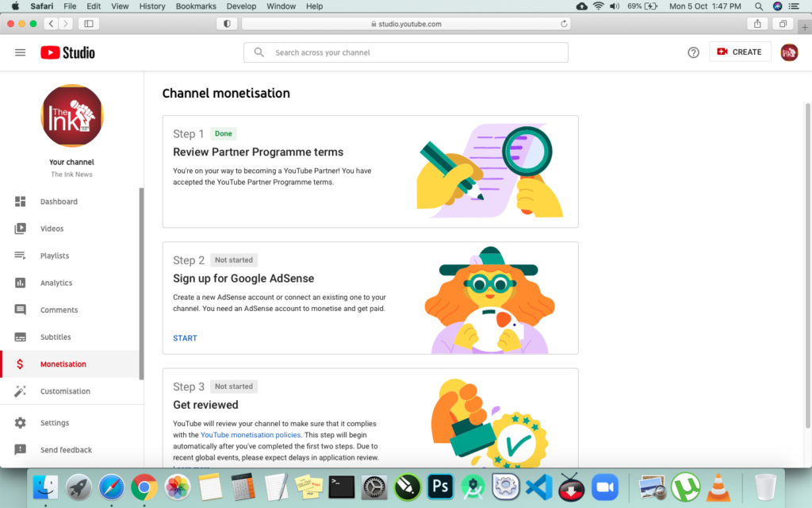Click the search magnifier icon

259,52
